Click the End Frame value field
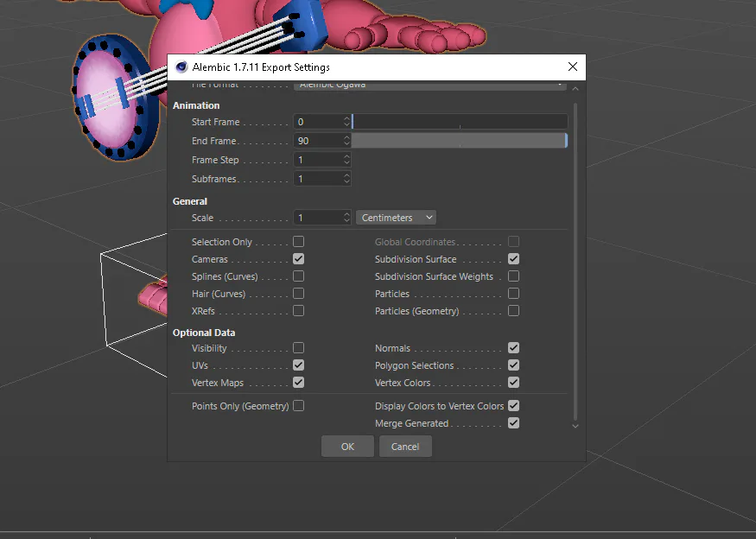Viewport: 756px width, 539px height. (318, 141)
